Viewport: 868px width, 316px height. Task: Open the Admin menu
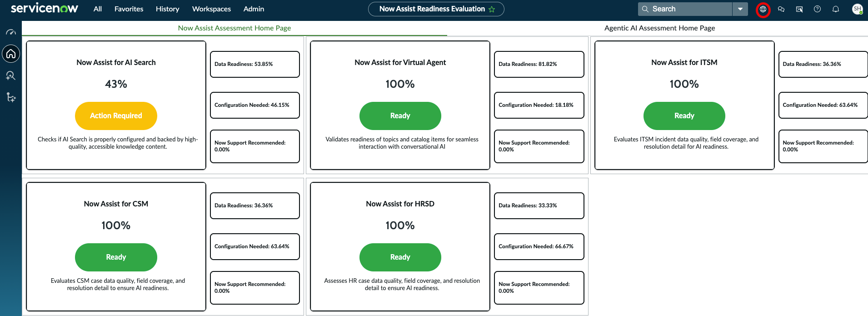254,9
